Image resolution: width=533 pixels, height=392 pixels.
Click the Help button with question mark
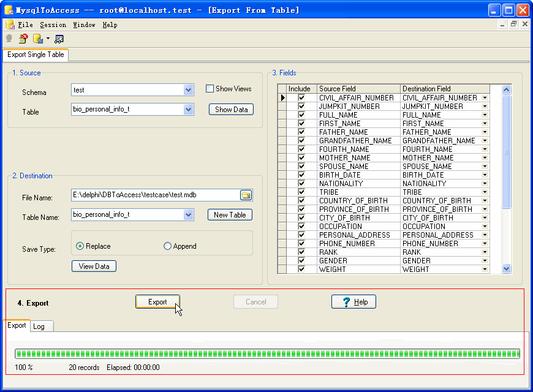tap(353, 302)
